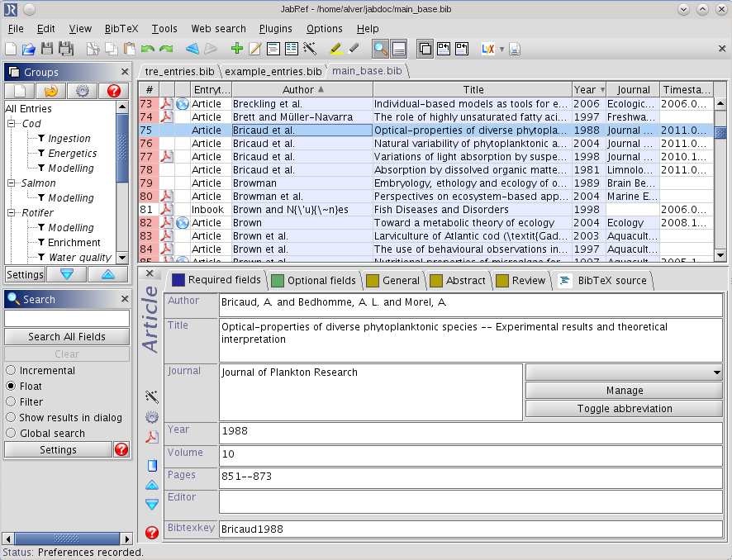Select the Filter search mode option
This screenshot has height=560, width=732.
coord(11,402)
